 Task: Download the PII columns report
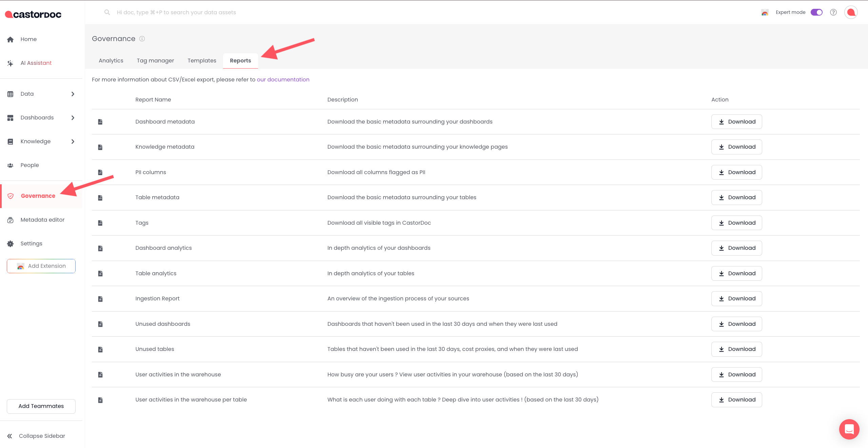[736, 172]
